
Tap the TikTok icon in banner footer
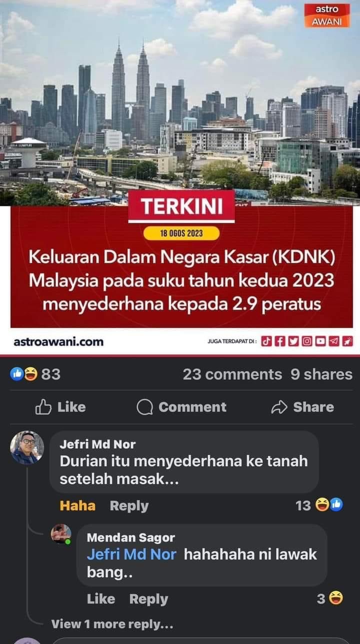266,341
